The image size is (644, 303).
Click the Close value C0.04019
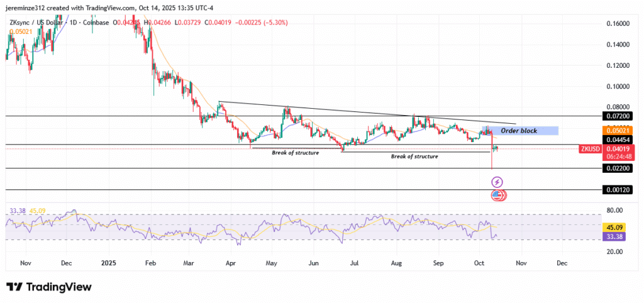(218, 23)
